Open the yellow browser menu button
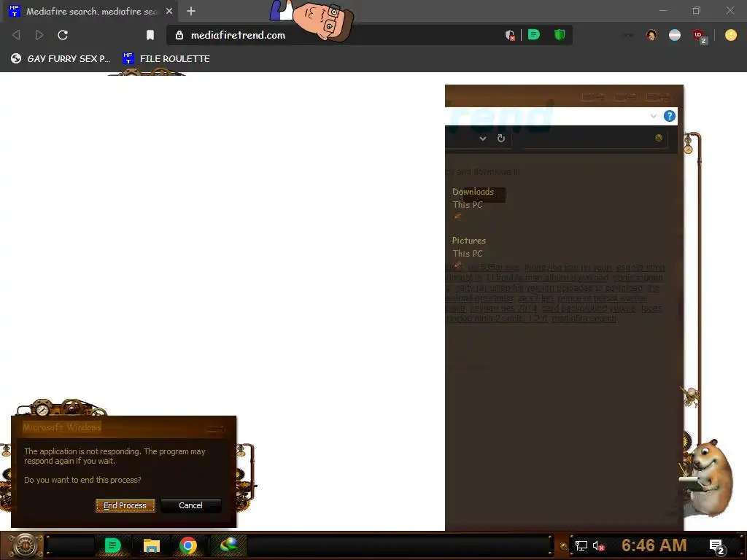 [730, 35]
